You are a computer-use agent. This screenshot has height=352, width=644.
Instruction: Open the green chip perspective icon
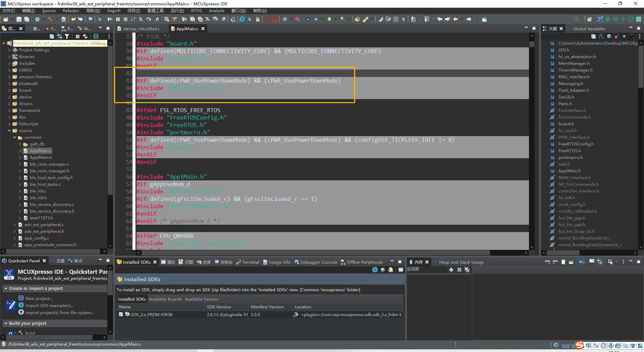click(x=608, y=19)
